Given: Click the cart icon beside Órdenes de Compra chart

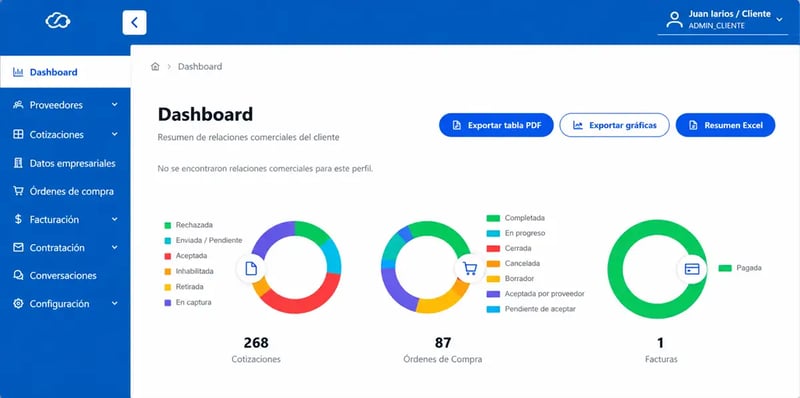Looking at the screenshot, I should pyautogui.click(x=469, y=268).
